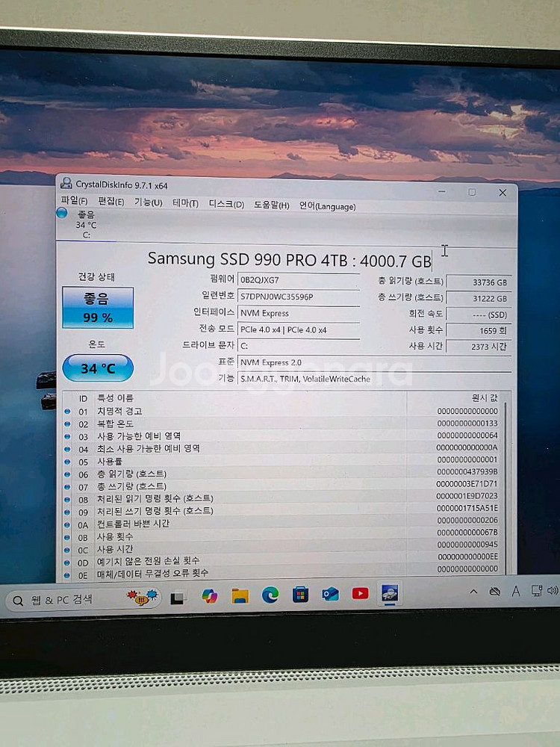Select row 0A 컨트롤러 바쁜 시간
Screen dimensions: 560x747
[x=282, y=524]
